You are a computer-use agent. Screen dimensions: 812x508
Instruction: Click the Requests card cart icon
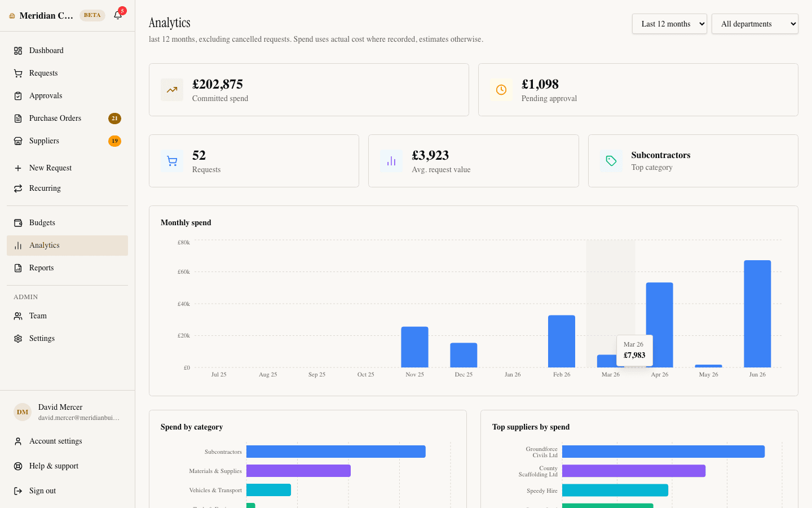point(172,161)
